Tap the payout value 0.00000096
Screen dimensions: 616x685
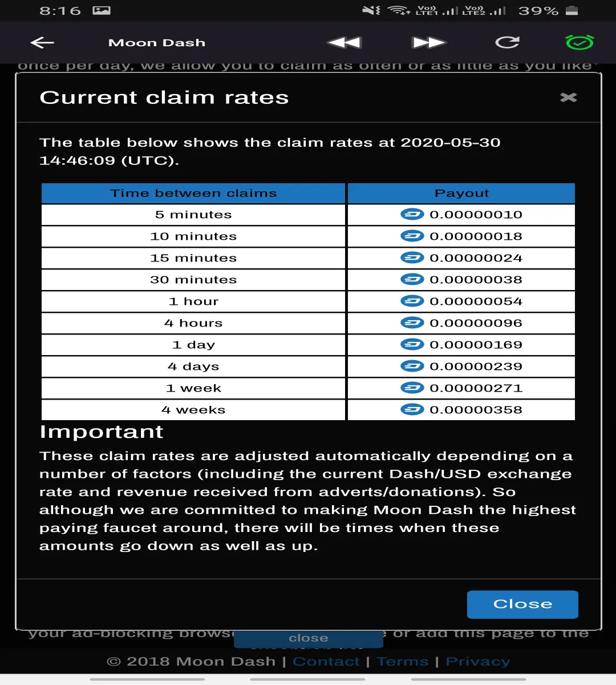(x=476, y=323)
